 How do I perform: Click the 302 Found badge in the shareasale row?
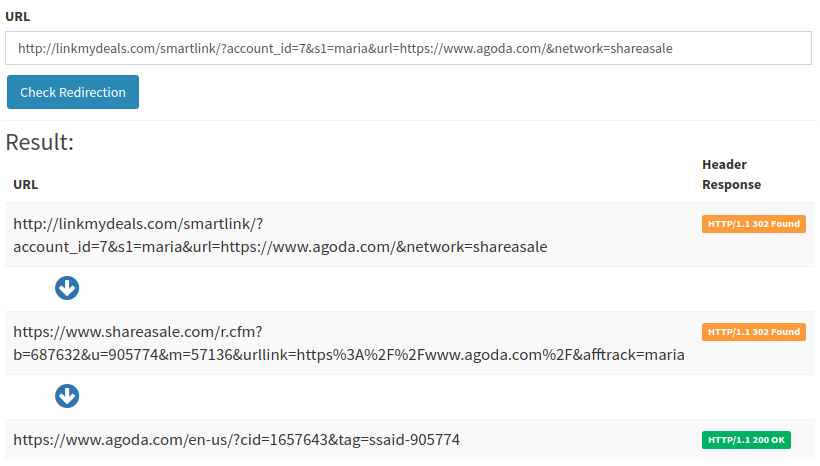click(754, 332)
